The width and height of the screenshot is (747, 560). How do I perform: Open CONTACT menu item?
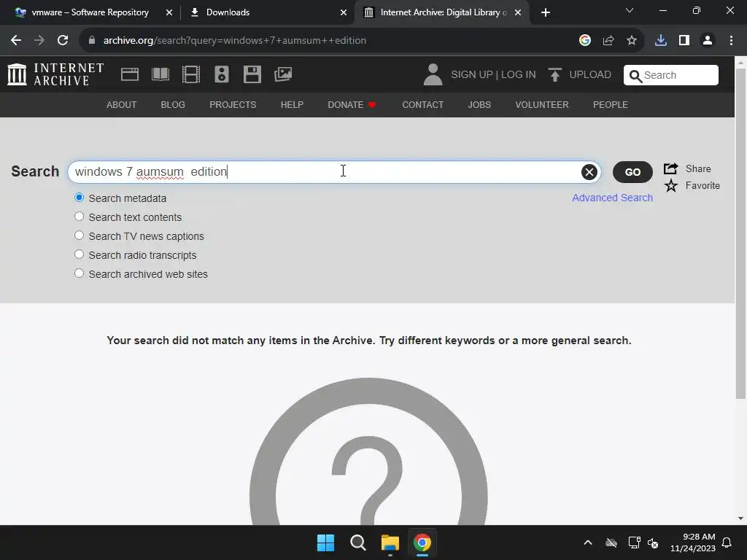click(x=423, y=105)
